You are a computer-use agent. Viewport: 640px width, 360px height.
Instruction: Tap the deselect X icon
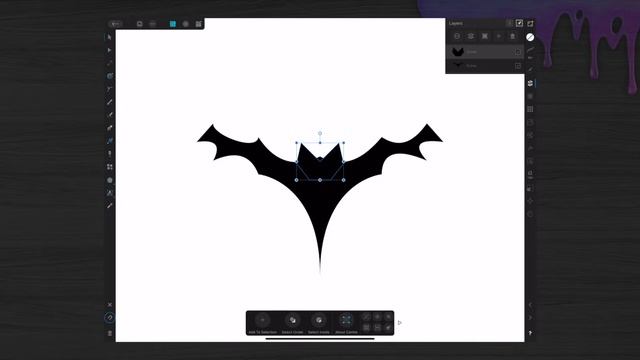(109, 304)
